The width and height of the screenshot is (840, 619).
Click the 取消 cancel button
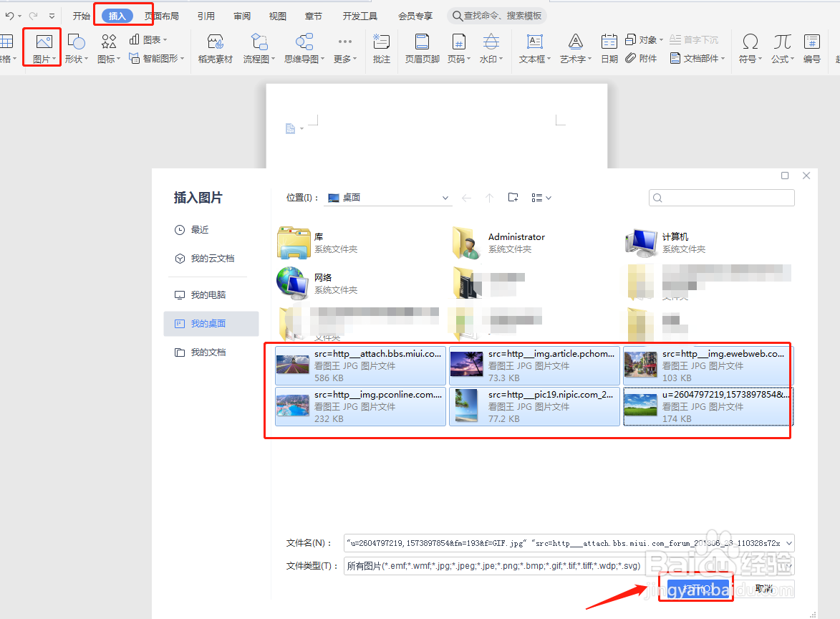(x=765, y=588)
